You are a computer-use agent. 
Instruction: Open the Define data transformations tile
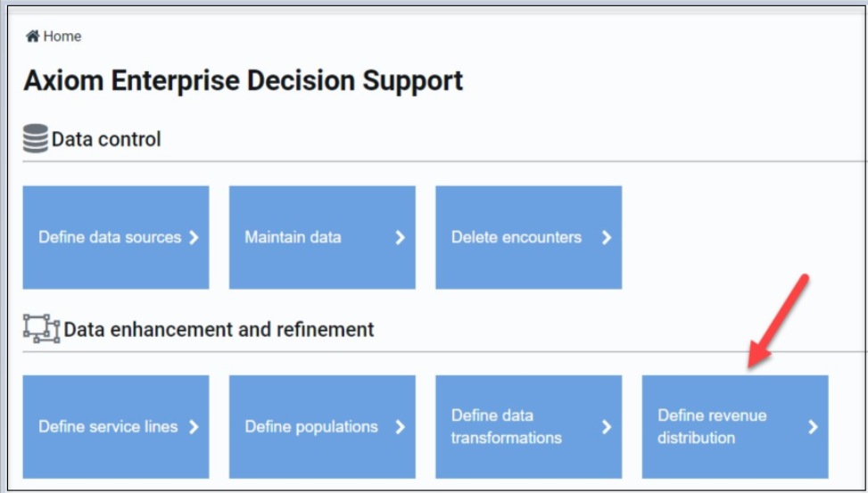pos(529,427)
